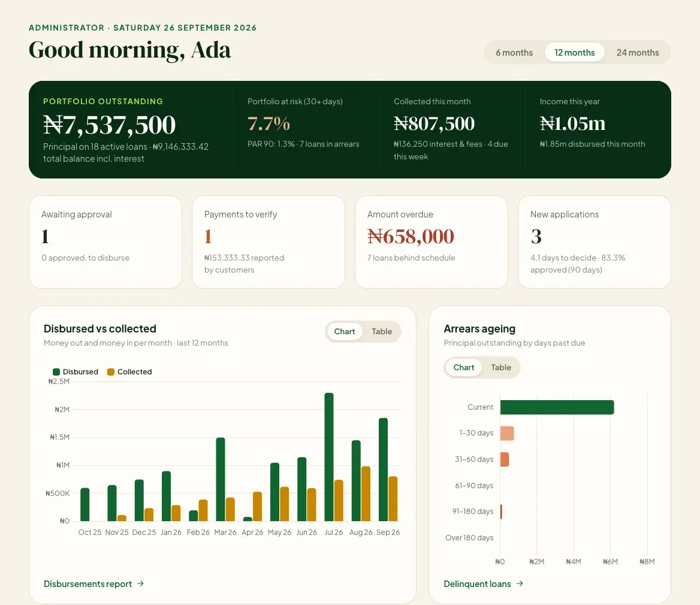Click the Disbursed vs collected title
Screen dimensions: 700x605
click(x=100, y=329)
